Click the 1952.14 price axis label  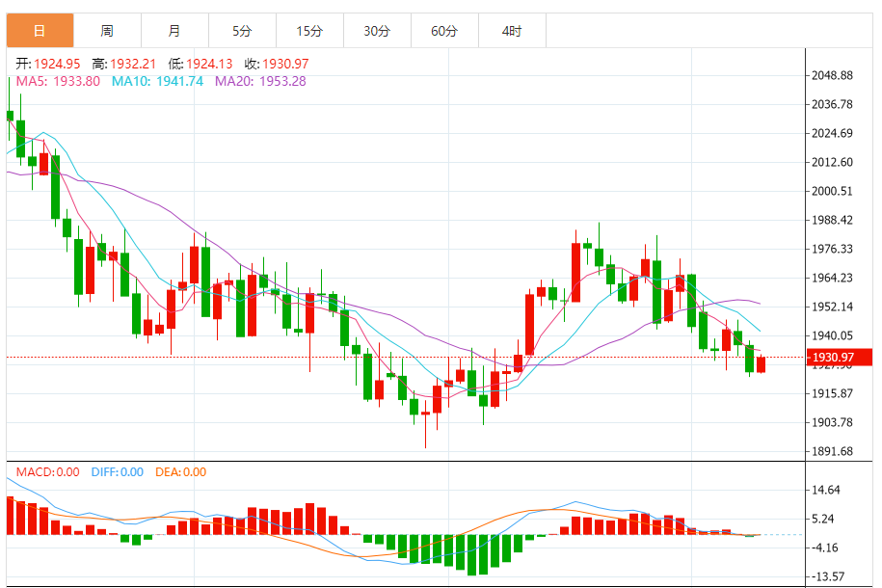point(832,307)
